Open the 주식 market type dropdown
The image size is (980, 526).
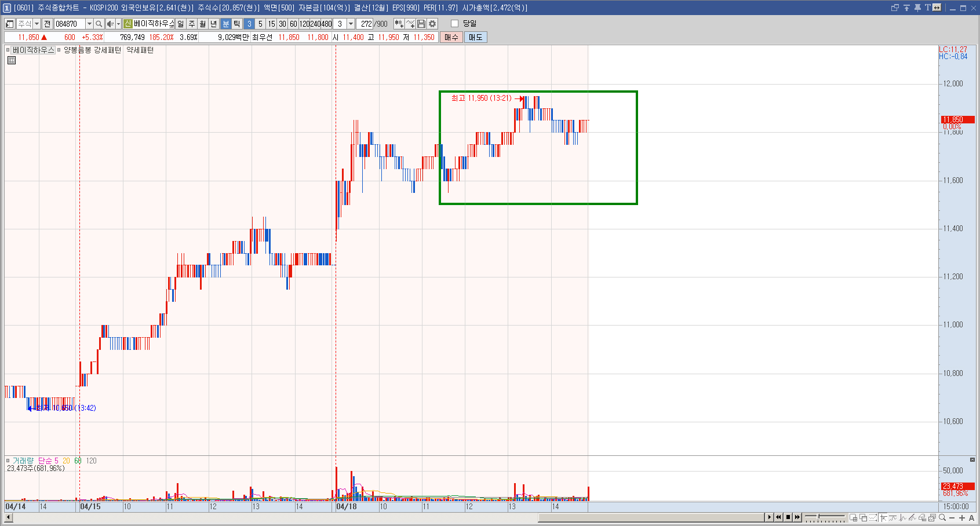[x=37, y=24]
